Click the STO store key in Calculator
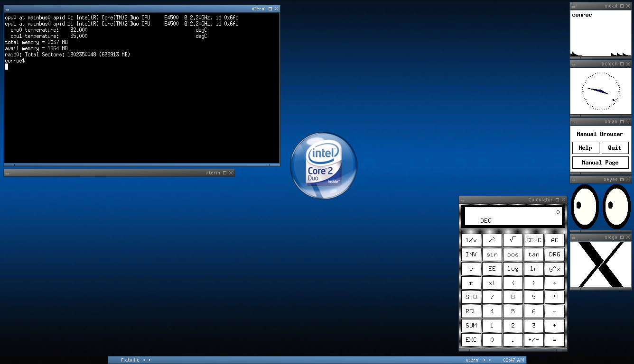The width and height of the screenshot is (634, 364). [471, 297]
